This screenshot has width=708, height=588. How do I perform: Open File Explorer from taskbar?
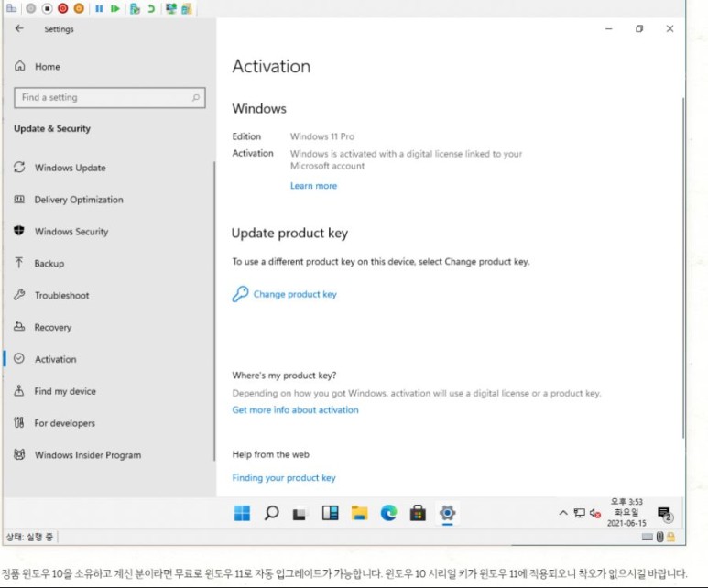(x=359, y=513)
